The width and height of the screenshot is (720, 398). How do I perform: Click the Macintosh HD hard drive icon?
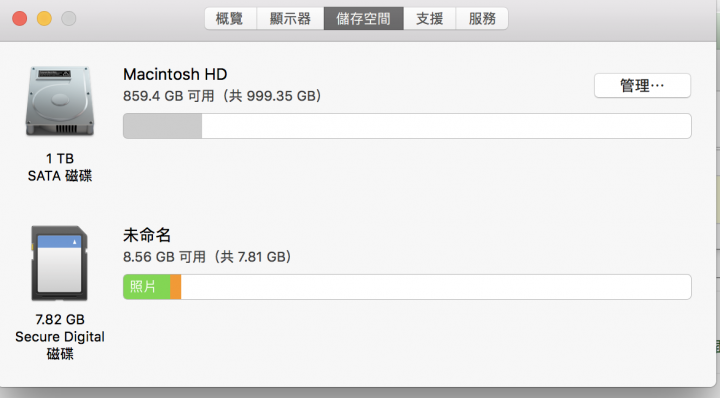pyautogui.click(x=60, y=101)
